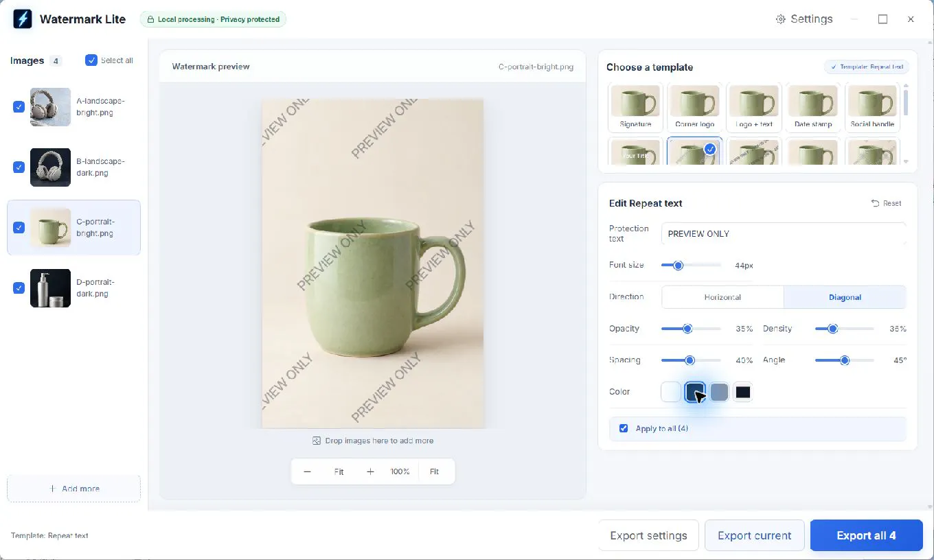934x560 pixels.
Task: Click the Spacing slider handle
Action: [x=690, y=360]
